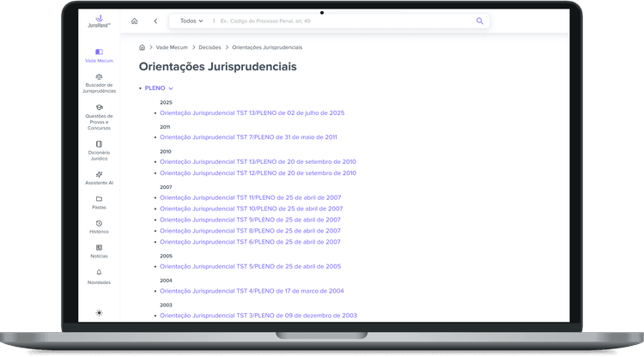This screenshot has width=644, height=357.
Task: Click the 2007 year heading
Action: click(166, 187)
